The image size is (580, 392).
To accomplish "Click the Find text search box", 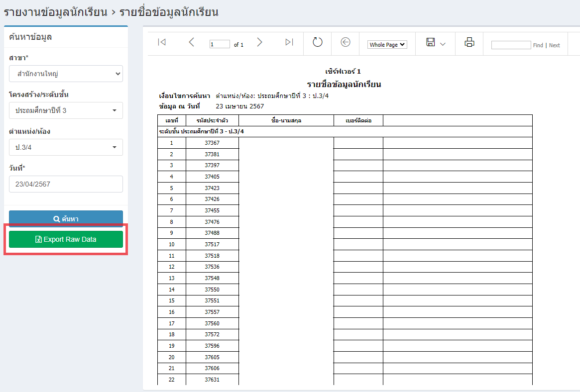I will click(x=511, y=45).
